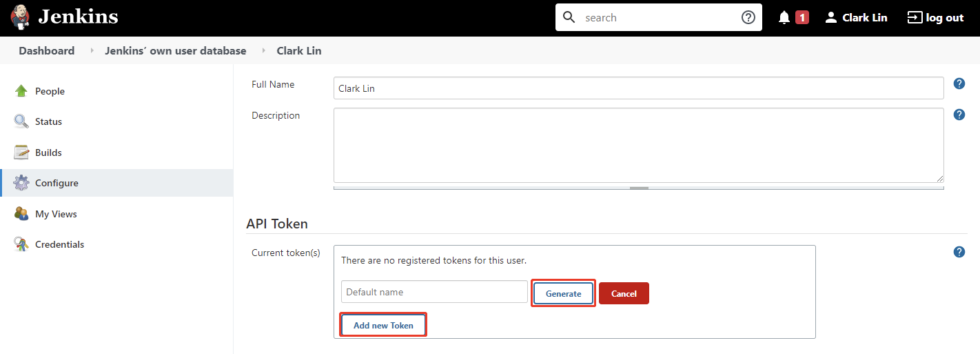Click the Jenkins butler logo icon

pos(20,17)
